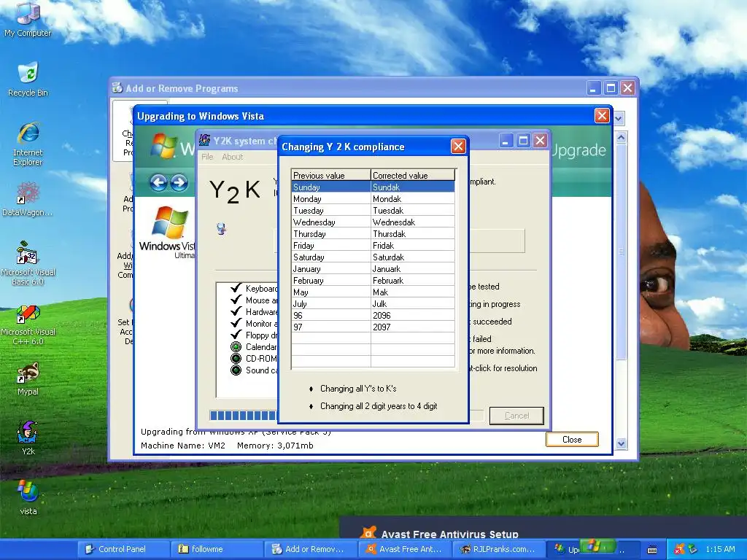The image size is (747, 560).
Task: Click Close button in Vista upgrade window
Action: (572, 439)
